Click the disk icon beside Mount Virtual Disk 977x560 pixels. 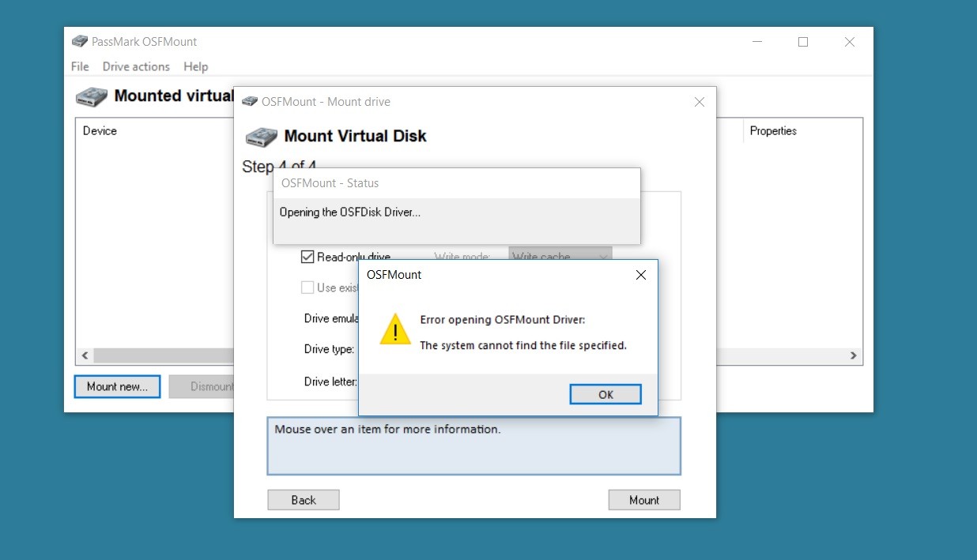tap(261, 137)
